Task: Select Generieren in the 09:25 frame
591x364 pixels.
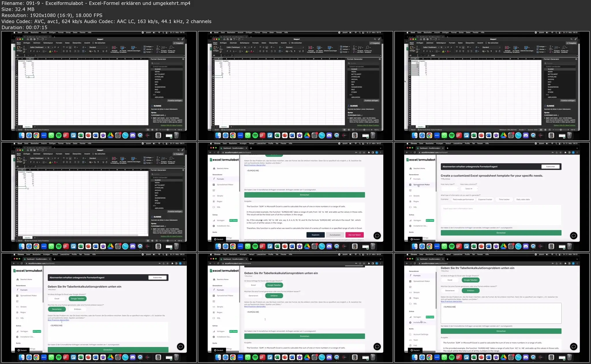Action: coord(450,291)
